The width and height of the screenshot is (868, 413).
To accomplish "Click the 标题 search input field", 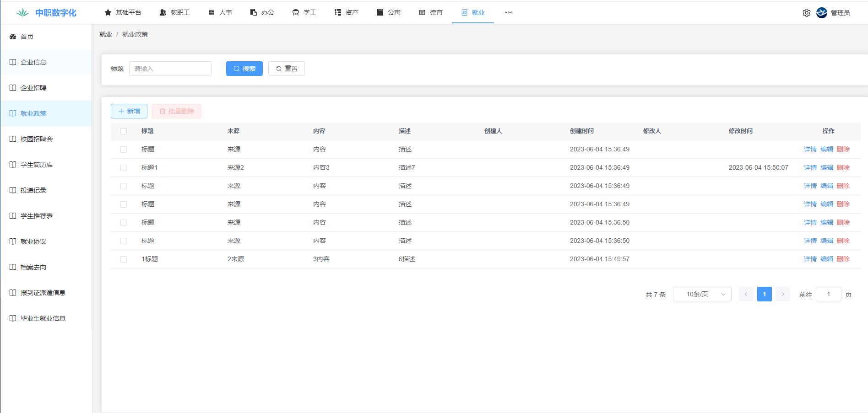I will 170,69.
